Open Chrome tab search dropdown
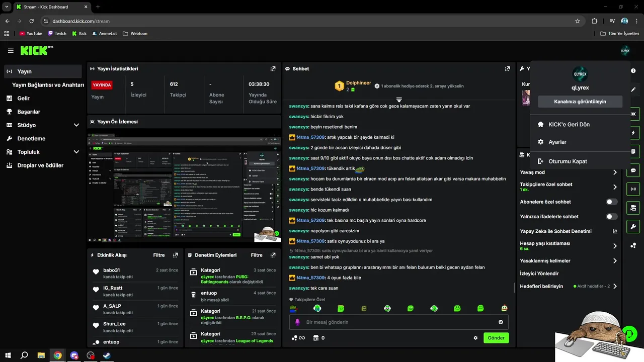This screenshot has width=644, height=362. coord(7,7)
